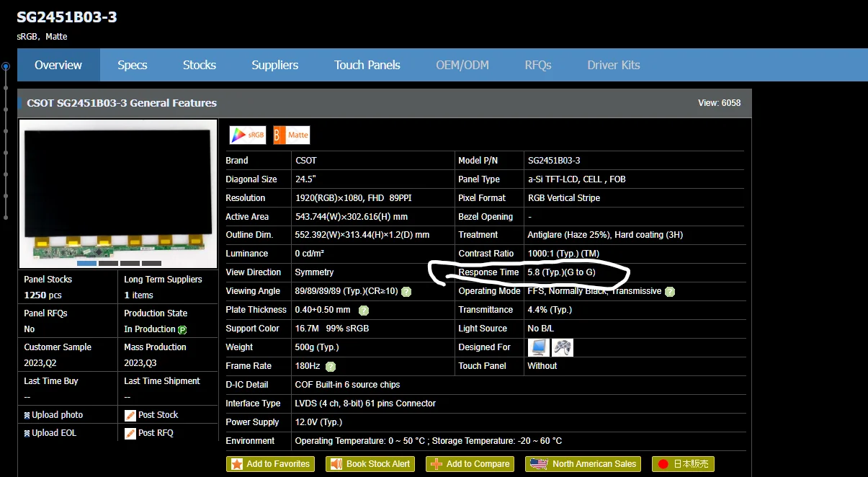Click the COF Built-in 6 source chips text
This screenshot has width=868, height=477.
(347, 385)
